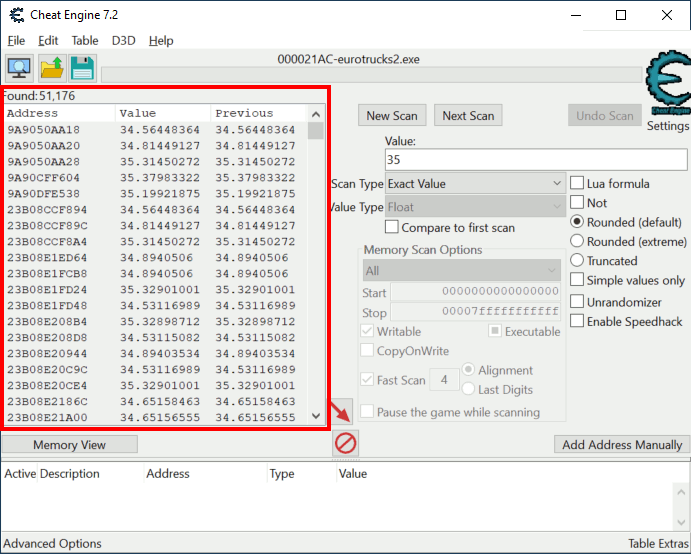This screenshot has height=554, width=691.
Task: Toggle the CopyOnWrite checkbox
Action: click(367, 350)
